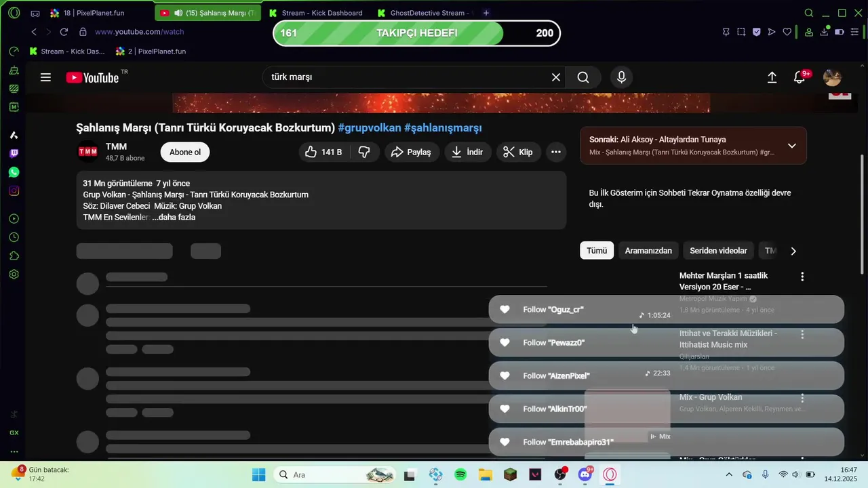Open the GX Corner controller icon
This screenshot has width=868, height=488.
click(35, 13)
